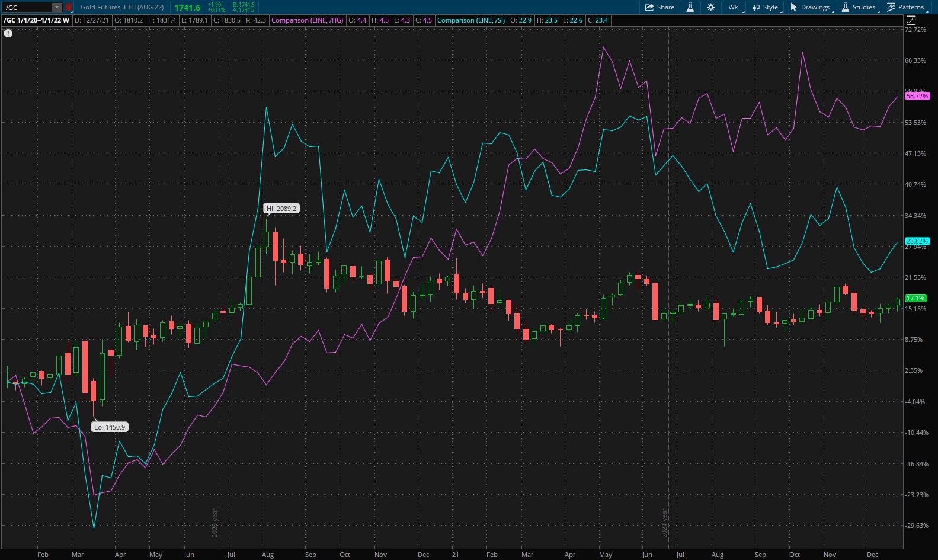938x560 pixels.
Task: Click the /GC symbol input field
Action: click(27, 8)
